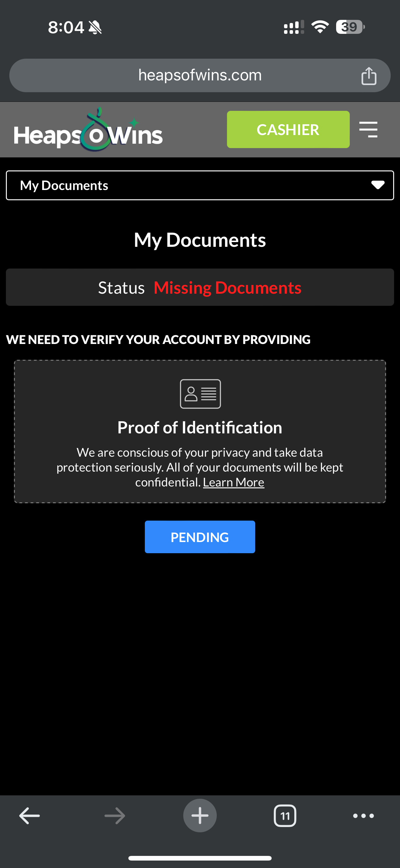Expand the My Documents dropdown
Viewport: 400px width, 868px height.
pos(200,185)
